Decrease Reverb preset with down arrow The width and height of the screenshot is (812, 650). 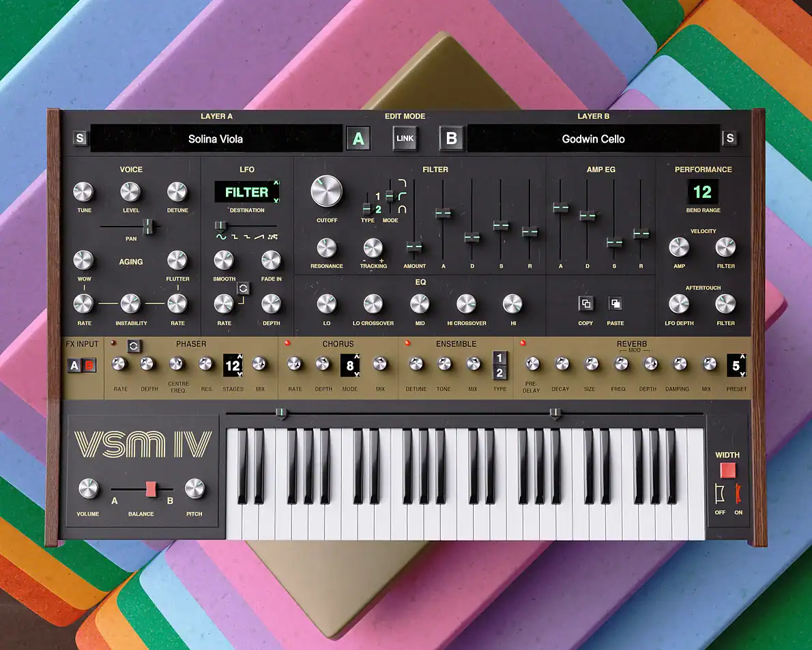pos(742,373)
